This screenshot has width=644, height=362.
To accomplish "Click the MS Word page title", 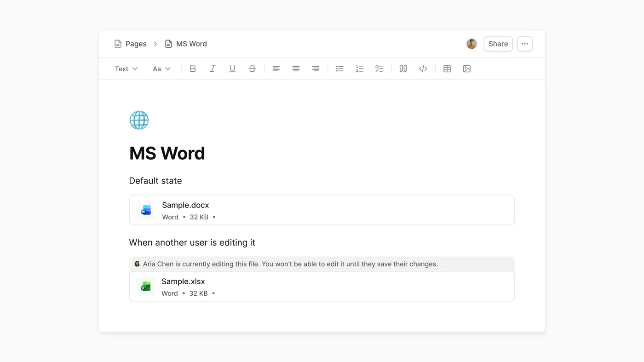I will pyautogui.click(x=167, y=153).
